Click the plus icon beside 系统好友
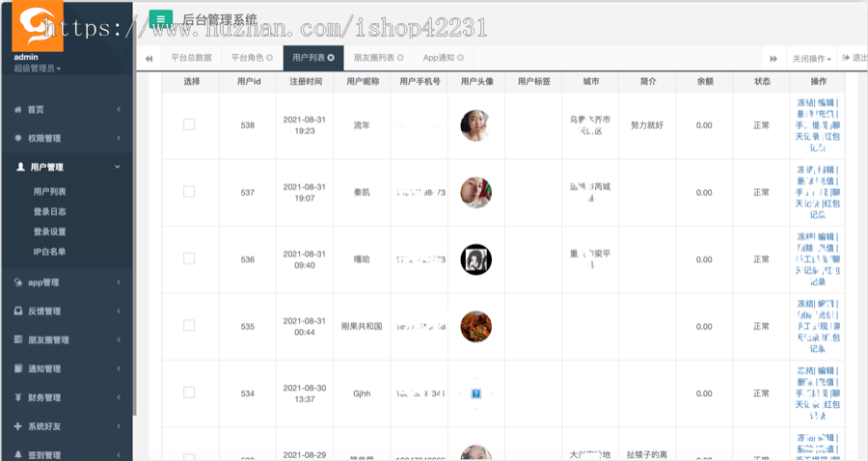 [x=17, y=426]
